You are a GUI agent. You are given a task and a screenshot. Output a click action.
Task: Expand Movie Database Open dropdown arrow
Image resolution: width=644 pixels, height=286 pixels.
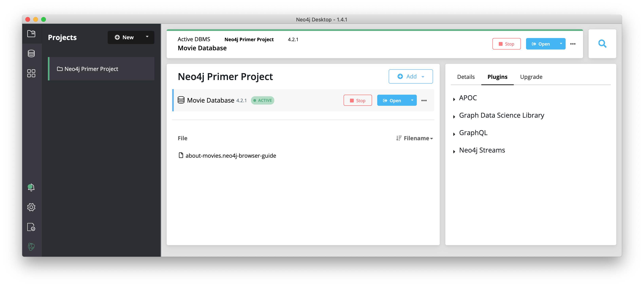412,100
